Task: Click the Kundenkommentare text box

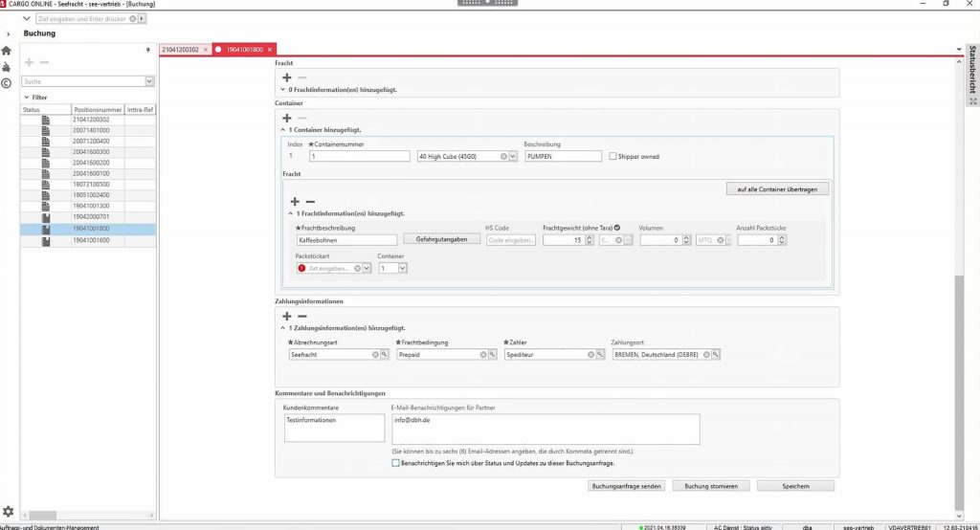Action: coord(334,429)
